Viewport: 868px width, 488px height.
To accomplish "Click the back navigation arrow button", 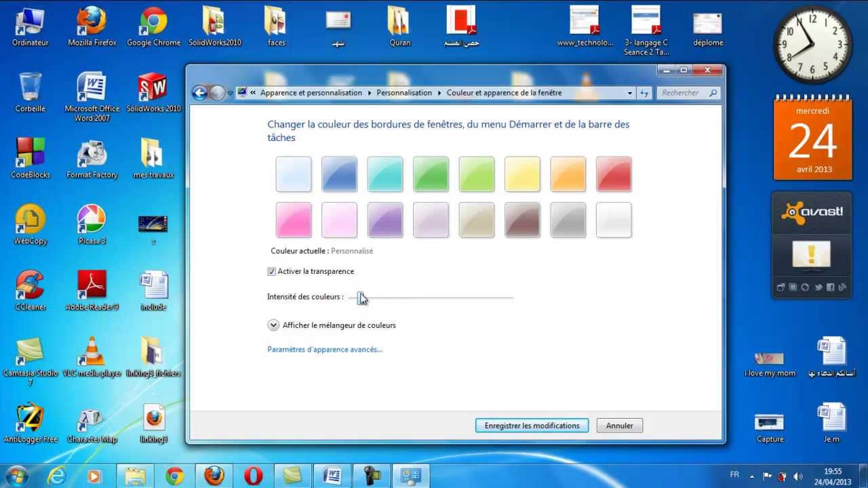I will [x=200, y=93].
